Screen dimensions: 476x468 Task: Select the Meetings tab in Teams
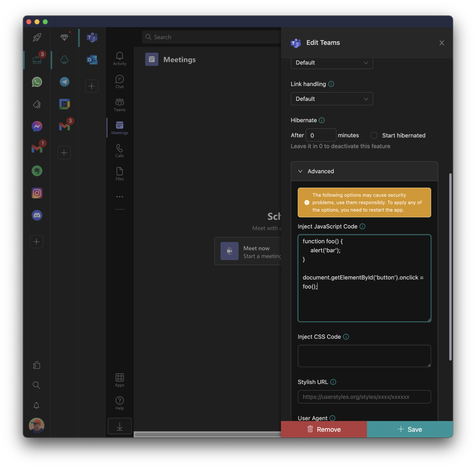coord(120,128)
